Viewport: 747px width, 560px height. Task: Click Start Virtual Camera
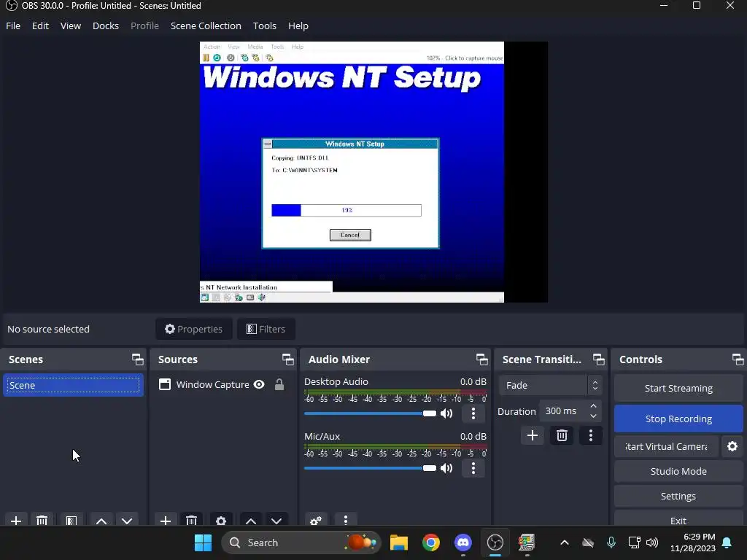[x=666, y=446]
